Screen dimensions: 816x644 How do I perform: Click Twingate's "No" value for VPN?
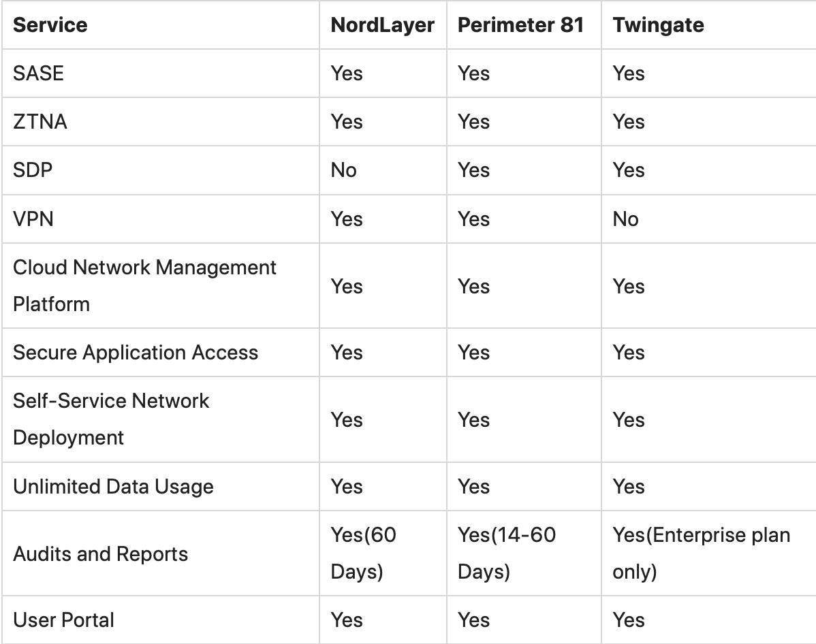click(x=625, y=219)
